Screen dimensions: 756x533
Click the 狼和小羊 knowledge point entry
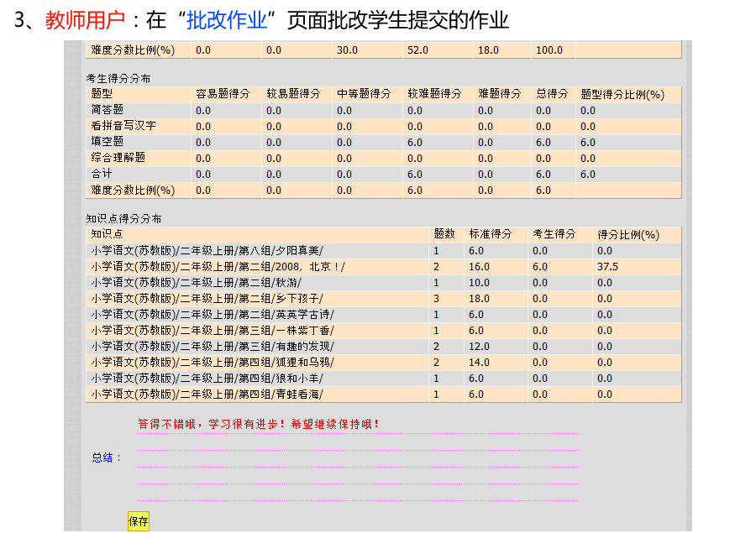point(207,379)
